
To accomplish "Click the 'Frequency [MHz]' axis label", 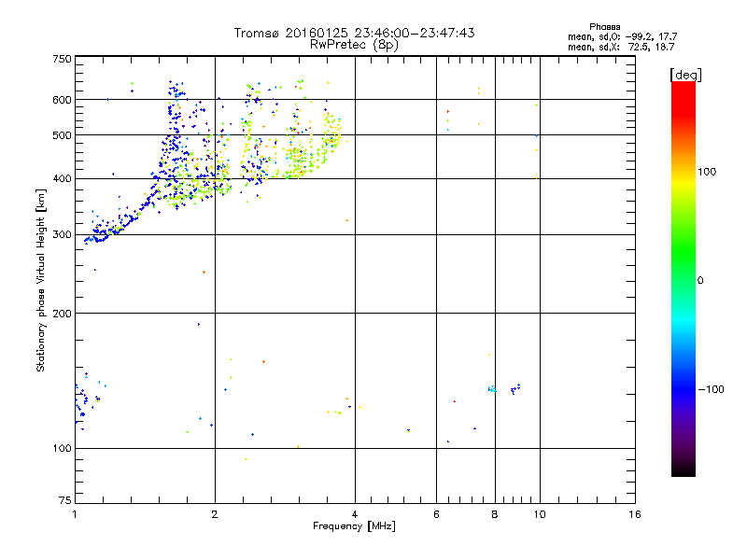I will pyautogui.click(x=354, y=526).
